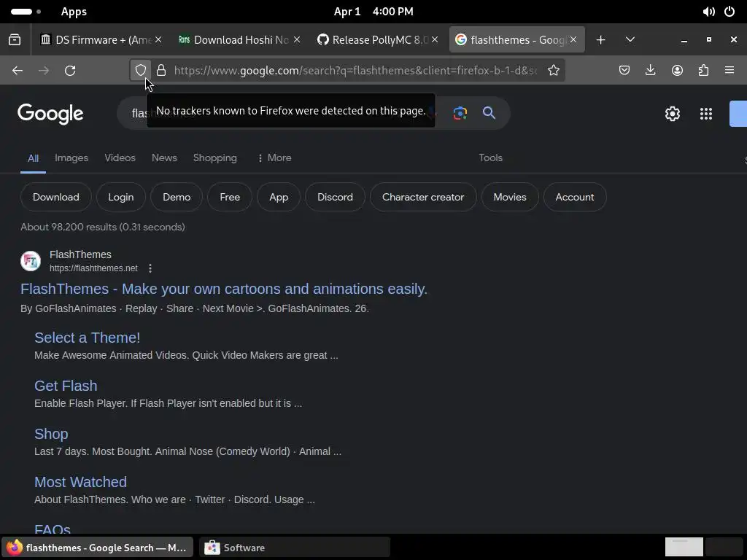Open the Apr 1 4:00 PM clock
The height and width of the screenshot is (560, 747).
coord(373,12)
